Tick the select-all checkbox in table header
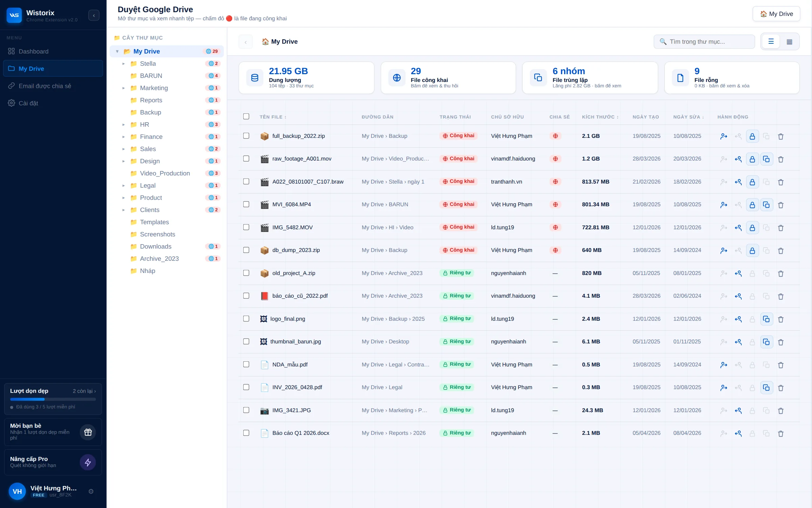 (x=246, y=117)
